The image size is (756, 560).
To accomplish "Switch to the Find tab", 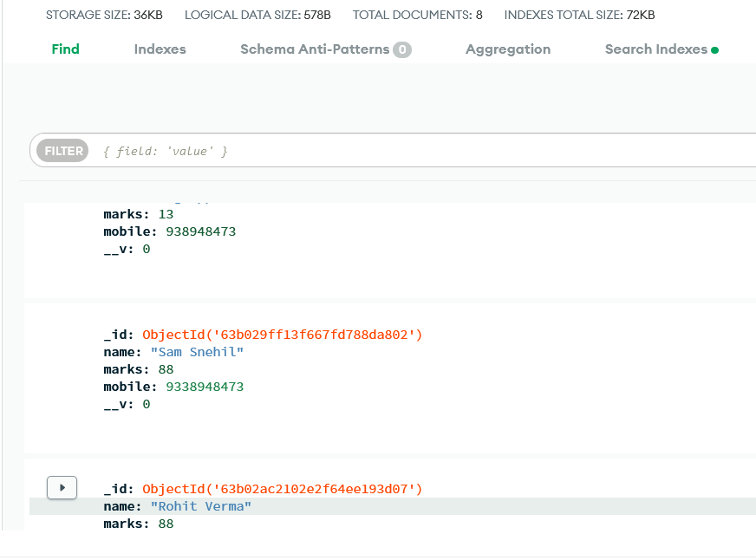I will coord(66,49).
